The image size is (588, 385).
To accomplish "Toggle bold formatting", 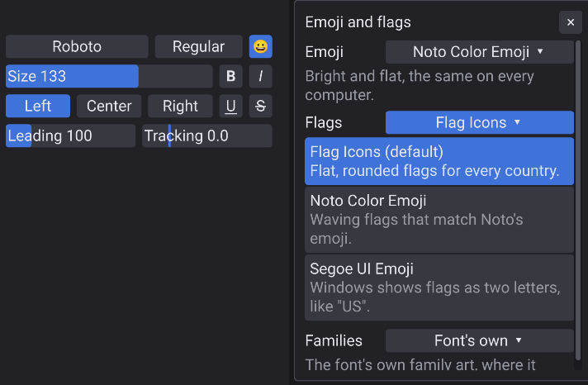I will click(x=231, y=76).
